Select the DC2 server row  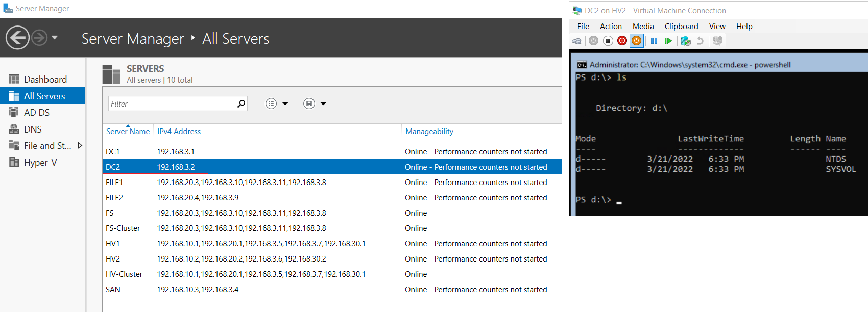click(x=332, y=167)
